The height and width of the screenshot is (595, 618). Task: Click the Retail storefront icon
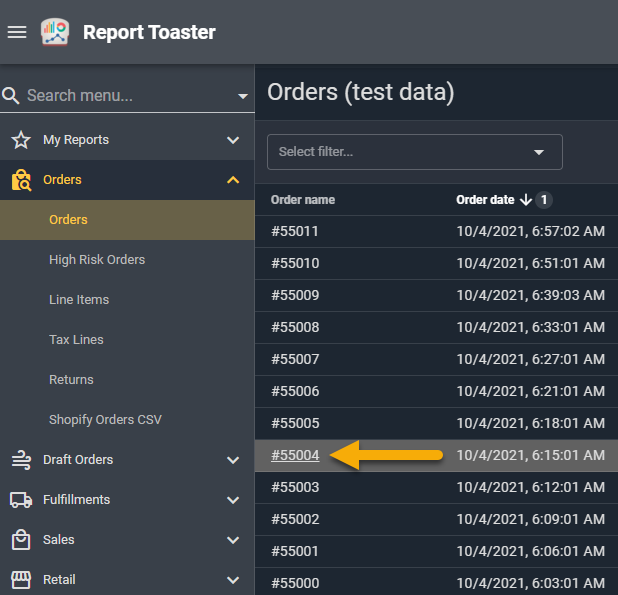pos(21,580)
